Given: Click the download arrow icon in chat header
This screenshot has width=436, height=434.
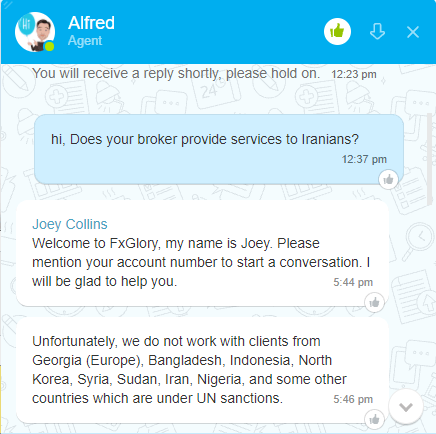Looking at the screenshot, I should point(377,32).
